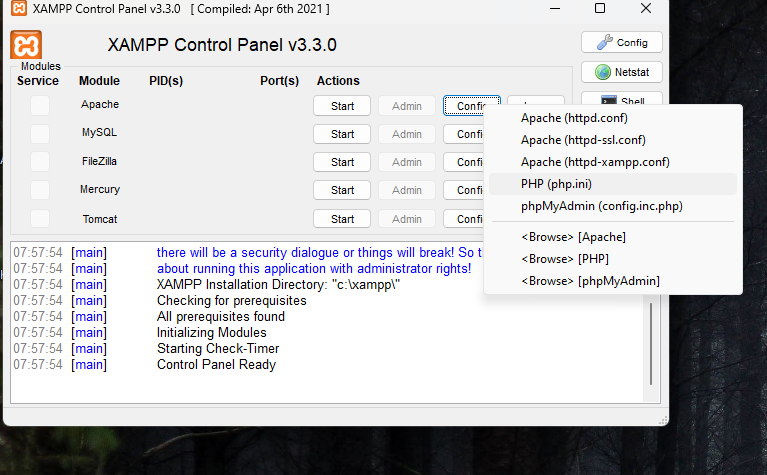This screenshot has width=767, height=475.
Task: Click the 'PID(s)' column header
Action: [166, 81]
